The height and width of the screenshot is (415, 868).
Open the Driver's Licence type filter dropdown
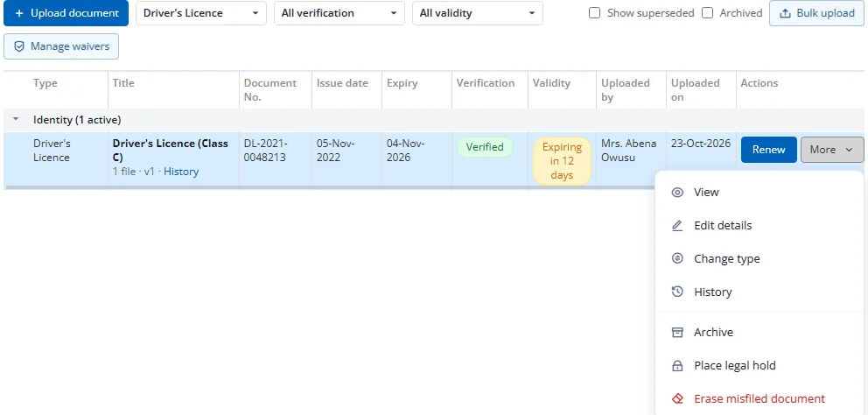click(201, 13)
